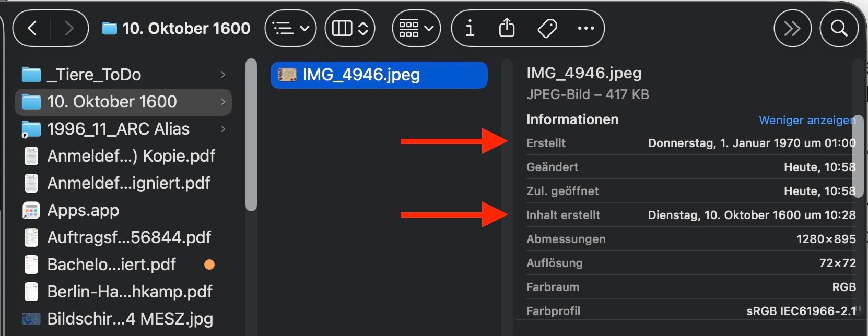The image size is (868, 336).
Task: Click the 1996_11_ARC Alias folder icon
Action: [31, 129]
